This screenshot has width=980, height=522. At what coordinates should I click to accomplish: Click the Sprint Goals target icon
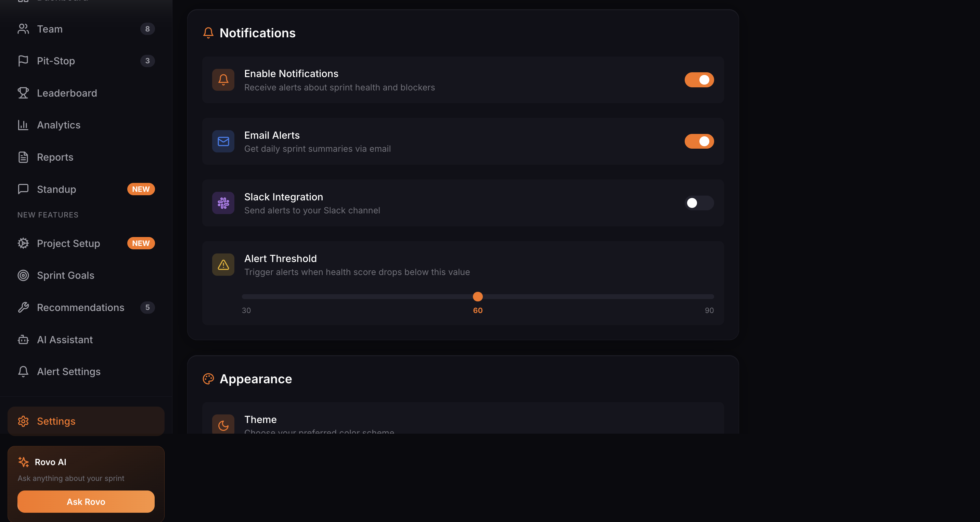23,275
